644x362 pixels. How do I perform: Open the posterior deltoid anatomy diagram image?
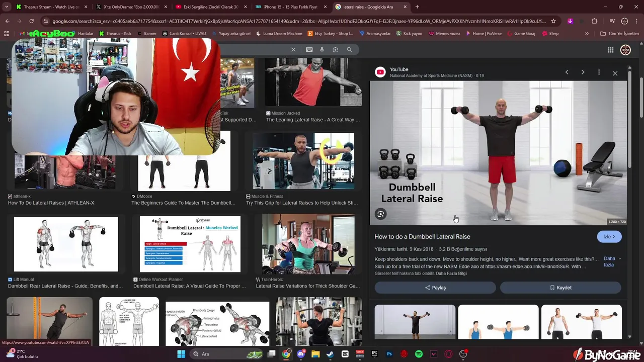[217, 324]
